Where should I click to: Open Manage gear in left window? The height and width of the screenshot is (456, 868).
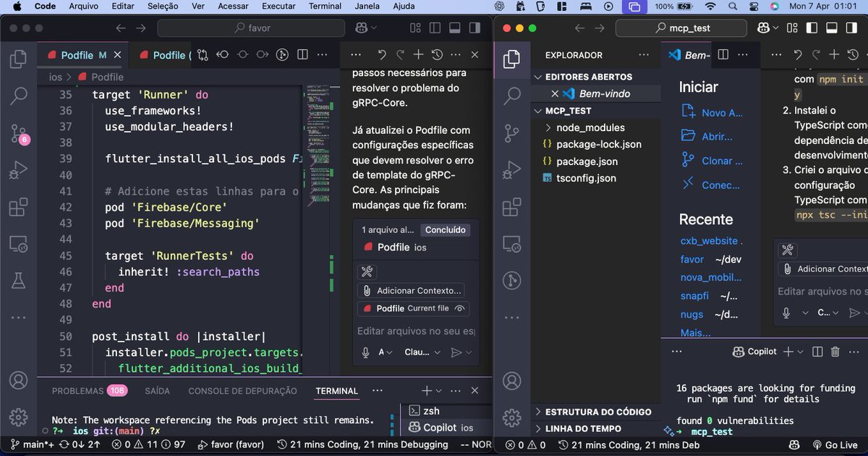tap(18, 417)
